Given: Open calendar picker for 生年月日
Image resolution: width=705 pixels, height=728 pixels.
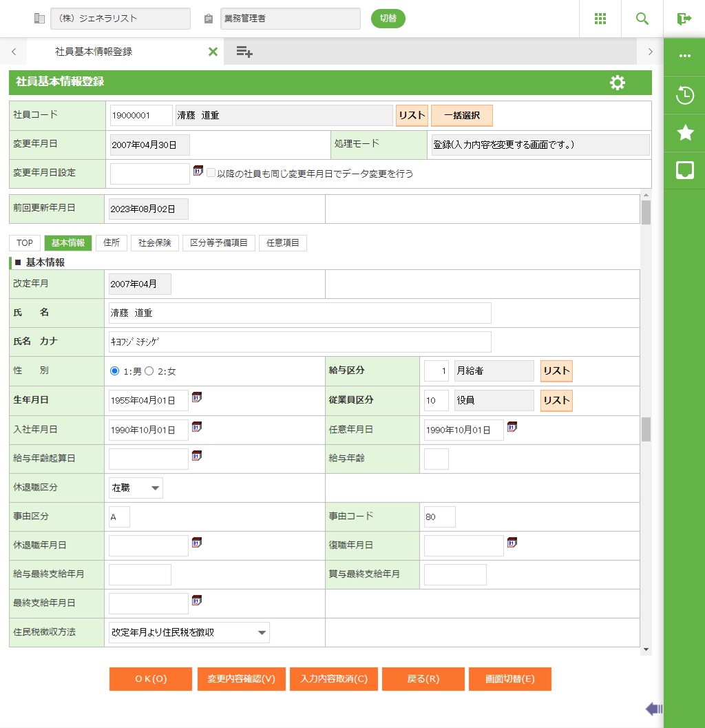Looking at the screenshot, I should pyautogui.click(x=197, y=397).
